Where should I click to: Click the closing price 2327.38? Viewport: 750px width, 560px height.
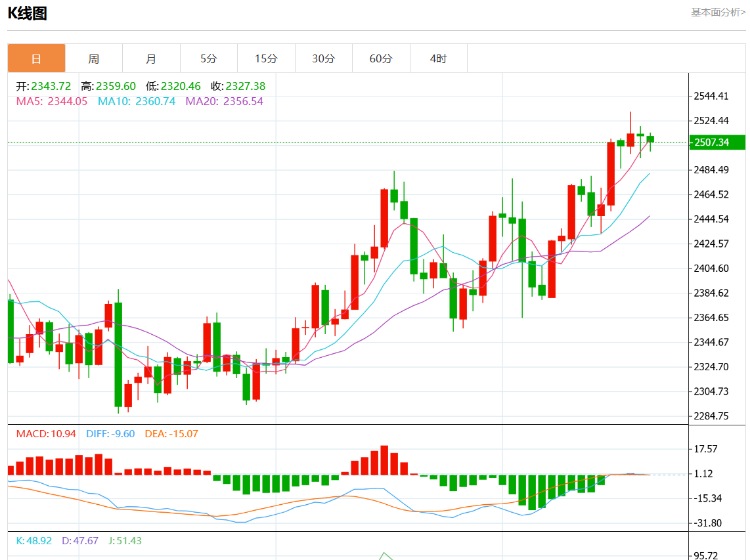(x=246, y=86)
